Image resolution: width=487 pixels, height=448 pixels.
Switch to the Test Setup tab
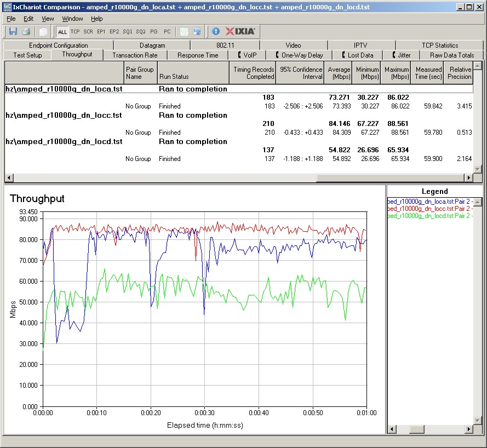[27, 55]
